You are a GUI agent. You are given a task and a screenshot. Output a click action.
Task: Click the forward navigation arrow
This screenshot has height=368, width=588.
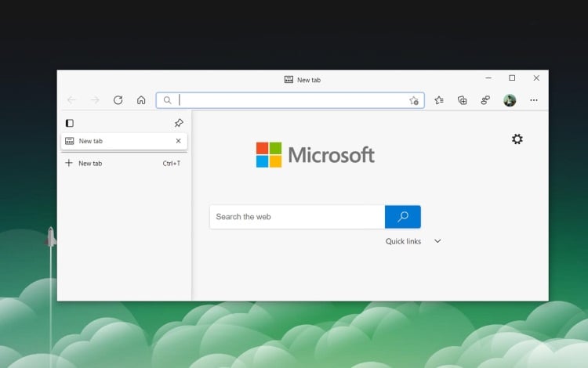click(x=95, y=100)
